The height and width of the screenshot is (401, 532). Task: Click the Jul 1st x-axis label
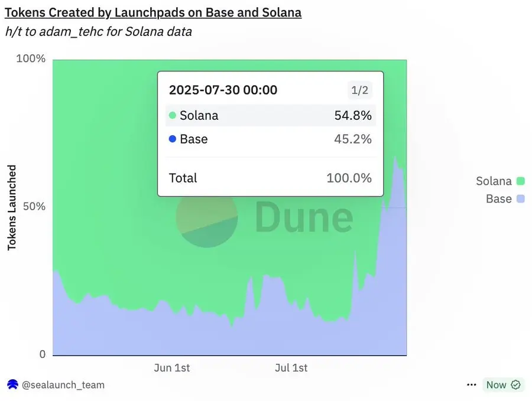(x=291, y=368)
